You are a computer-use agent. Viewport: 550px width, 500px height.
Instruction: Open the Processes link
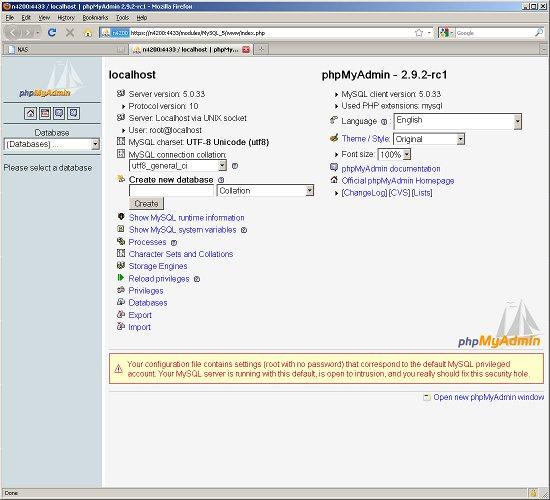tap(147, 242)
